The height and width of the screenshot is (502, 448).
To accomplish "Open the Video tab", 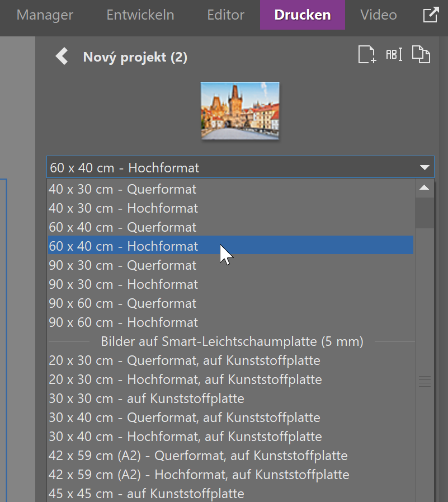I will [x=378, y=15].
